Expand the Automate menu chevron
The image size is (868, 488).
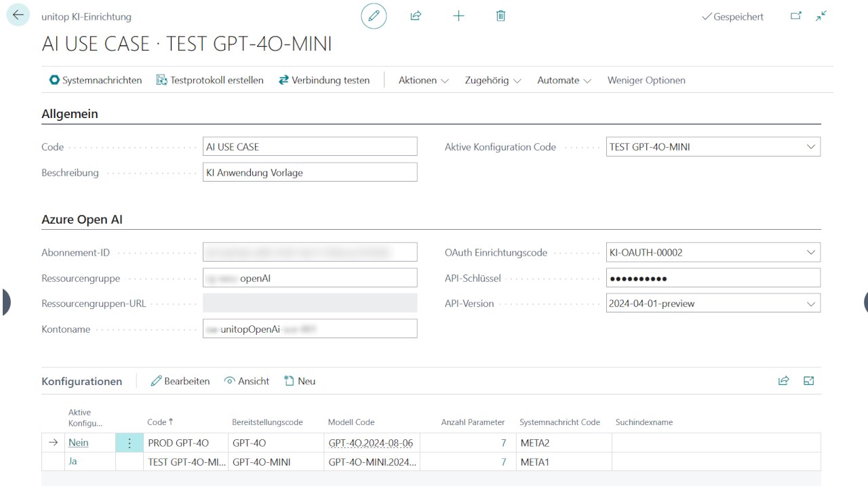(x=587, y=80)
